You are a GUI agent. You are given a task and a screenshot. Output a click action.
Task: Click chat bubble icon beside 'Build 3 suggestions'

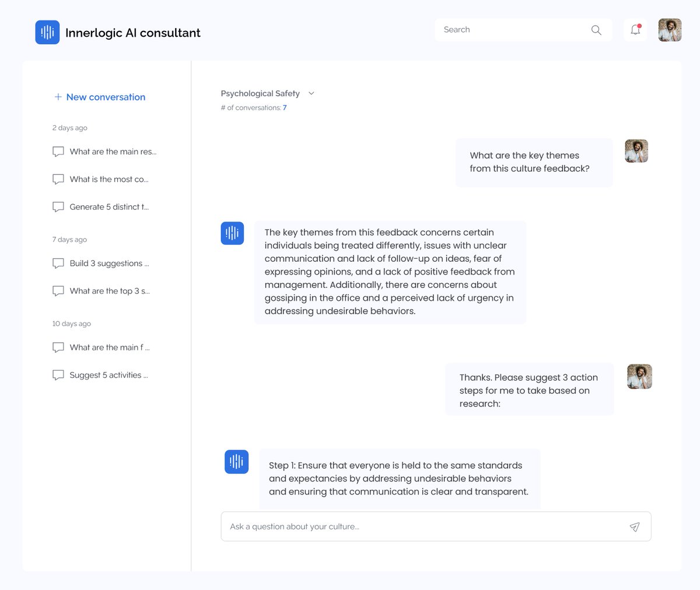point(58,264)
